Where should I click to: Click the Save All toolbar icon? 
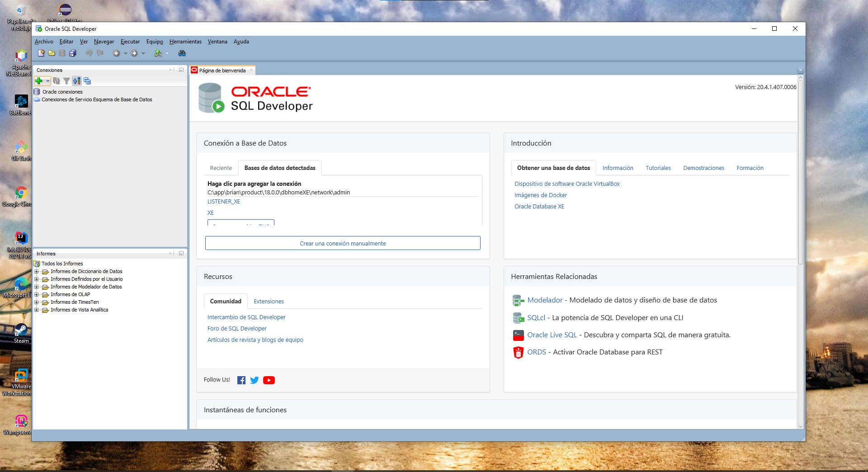pos(73,53)
